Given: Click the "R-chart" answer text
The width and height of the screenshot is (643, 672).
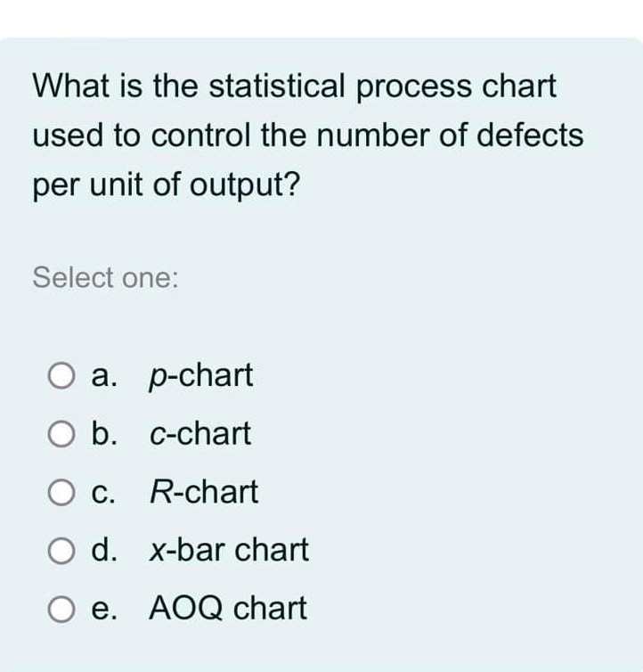Looking at the screenshot, I should [204, 492].
